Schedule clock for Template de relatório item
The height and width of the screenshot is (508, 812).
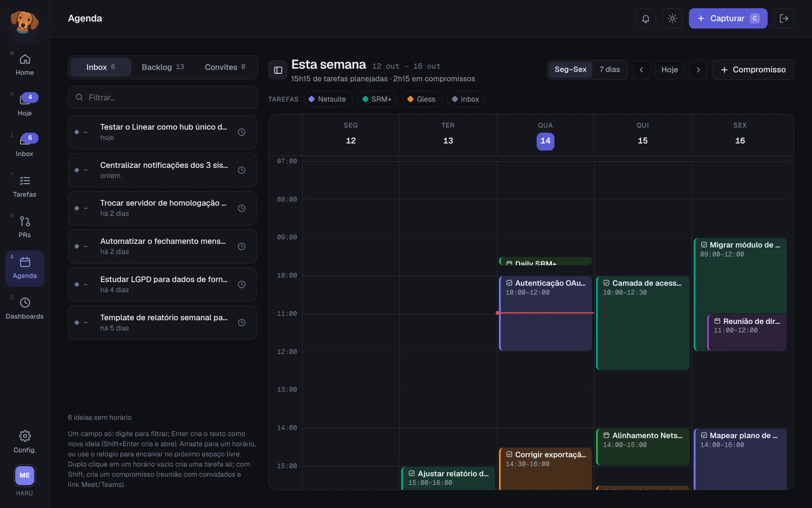[242, 323]
